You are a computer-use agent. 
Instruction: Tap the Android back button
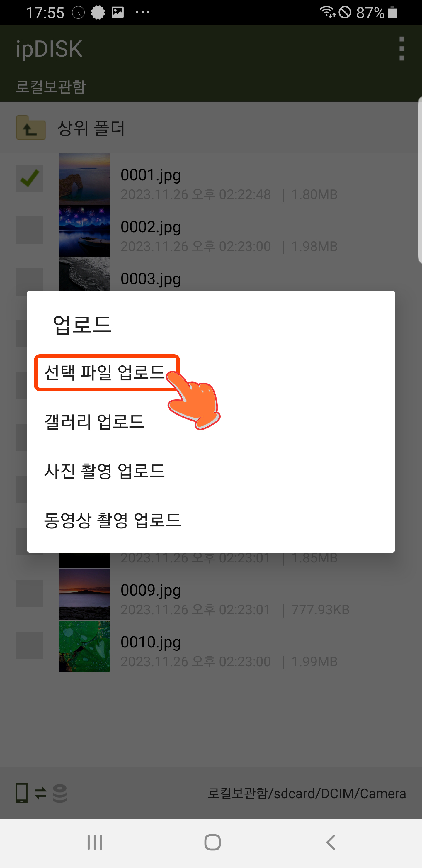tap(331, 842)
